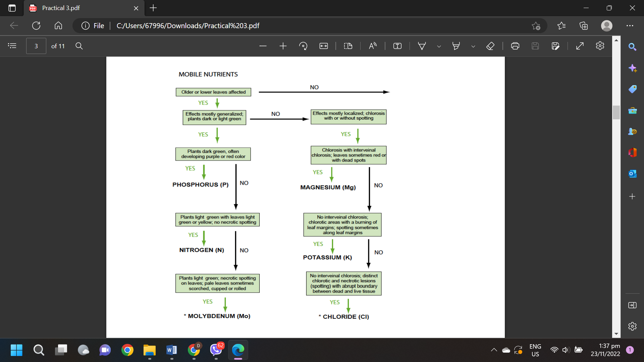Click the vertical scrollbar thumb
Screen dimensions: 644x362
[x=616, y=112]
